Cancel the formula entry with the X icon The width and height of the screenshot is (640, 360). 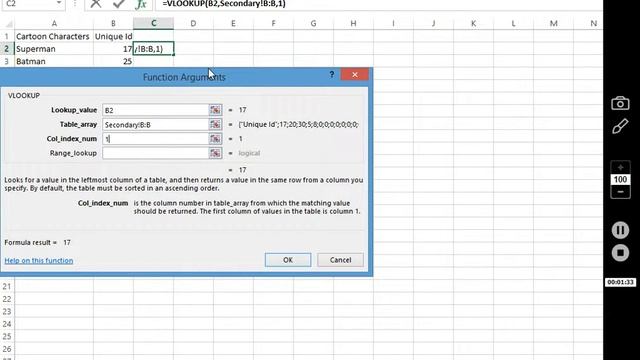(96, 4)
